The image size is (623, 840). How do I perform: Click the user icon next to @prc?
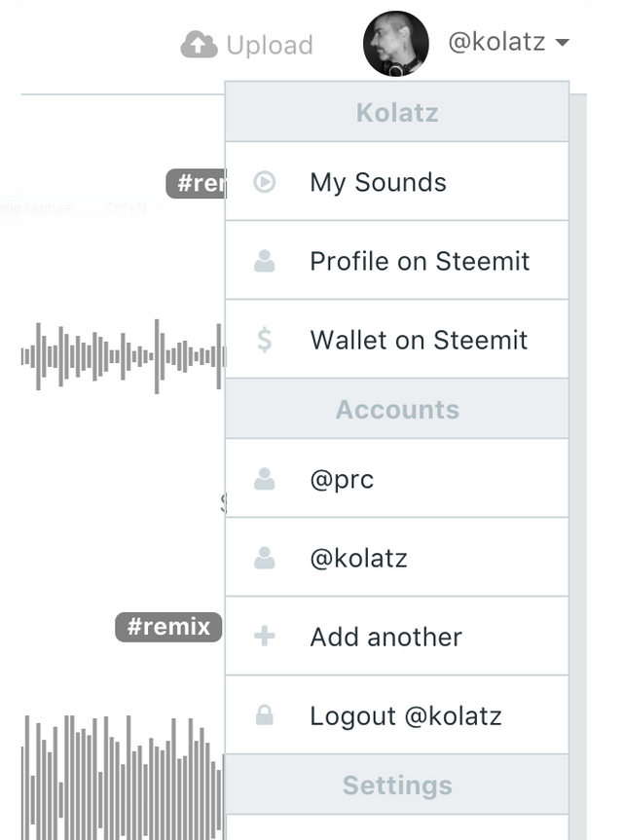[264, 479]
